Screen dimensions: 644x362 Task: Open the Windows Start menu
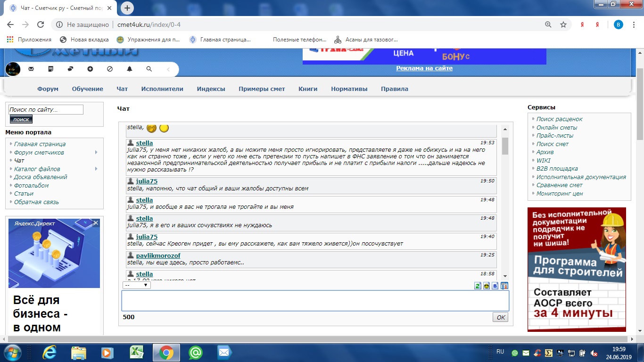pyautogui.click(x=12, y=352)
